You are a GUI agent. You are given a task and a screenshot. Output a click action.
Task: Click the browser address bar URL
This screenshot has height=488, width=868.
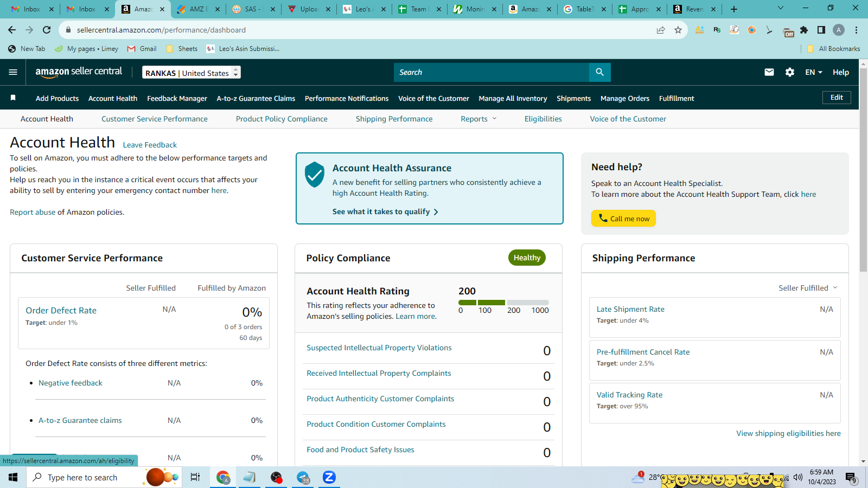click(x=161, y=30)
